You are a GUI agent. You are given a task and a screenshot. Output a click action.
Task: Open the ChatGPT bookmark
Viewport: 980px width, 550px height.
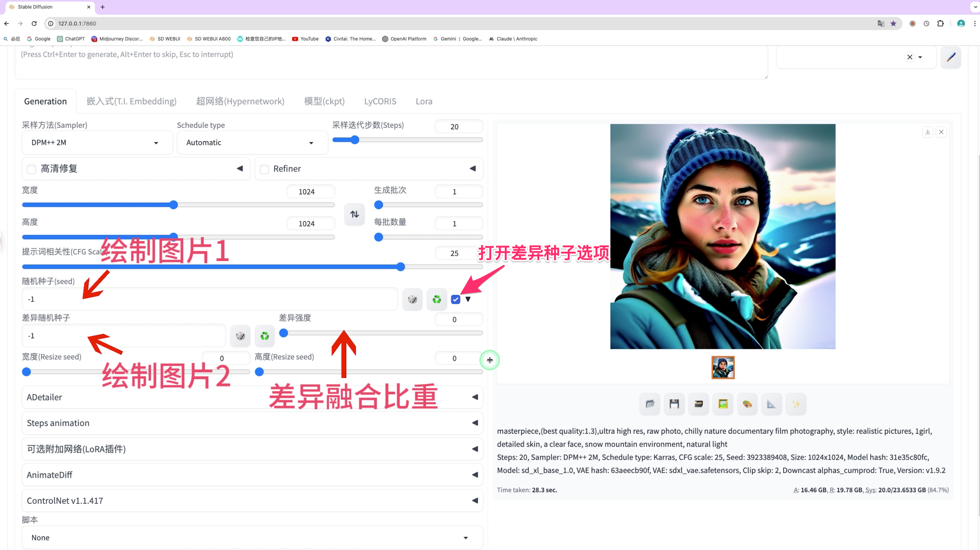tap(71, 39)
